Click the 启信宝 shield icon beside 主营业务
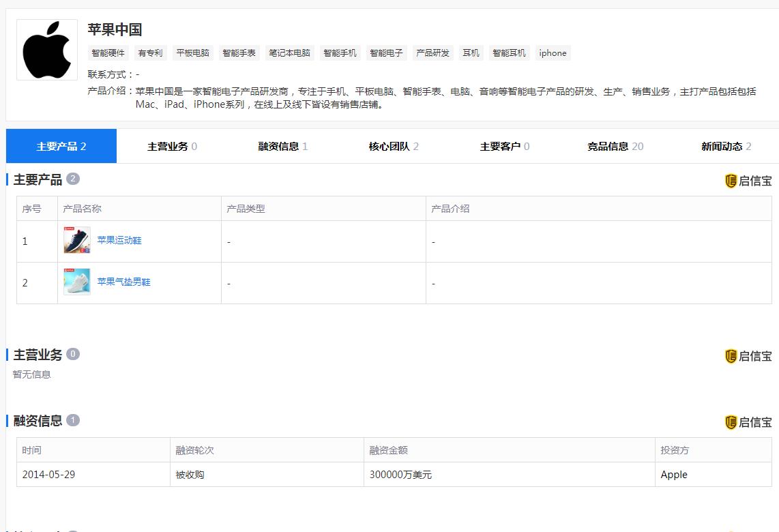 pos(731,356)
